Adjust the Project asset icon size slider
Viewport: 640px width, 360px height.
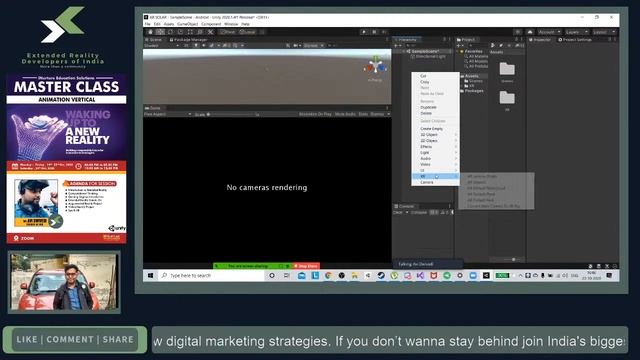click(x=511, y=259)
